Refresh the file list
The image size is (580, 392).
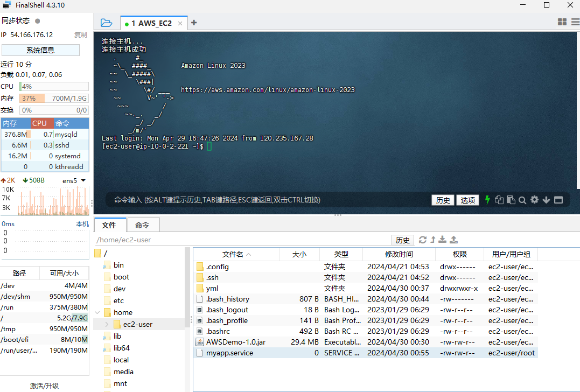(423, 240)
